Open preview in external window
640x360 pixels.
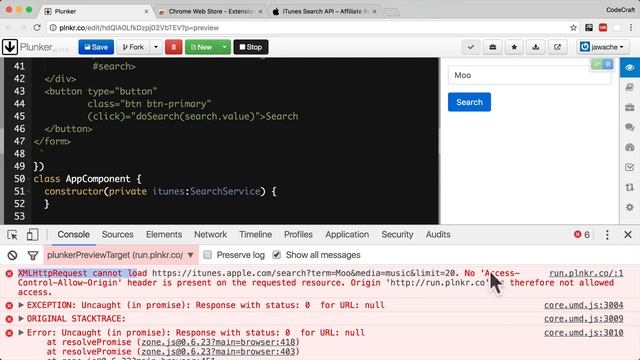pos(557,47)
